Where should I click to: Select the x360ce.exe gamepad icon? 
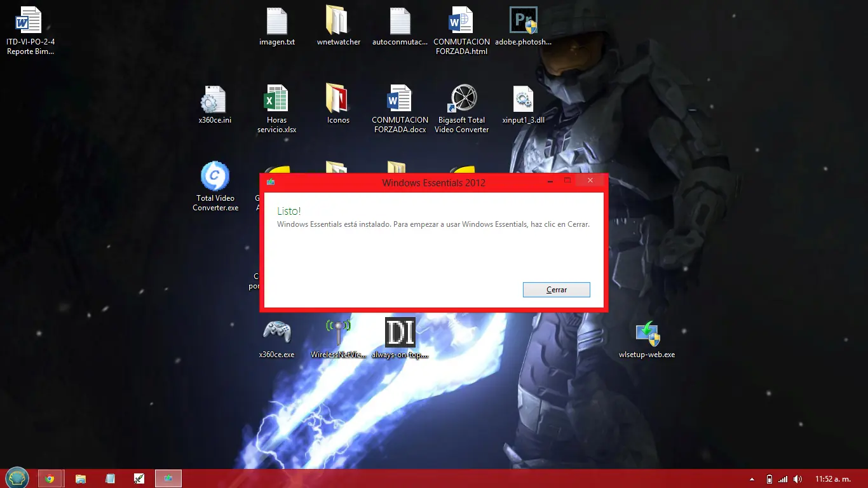[x=276, y=339]
